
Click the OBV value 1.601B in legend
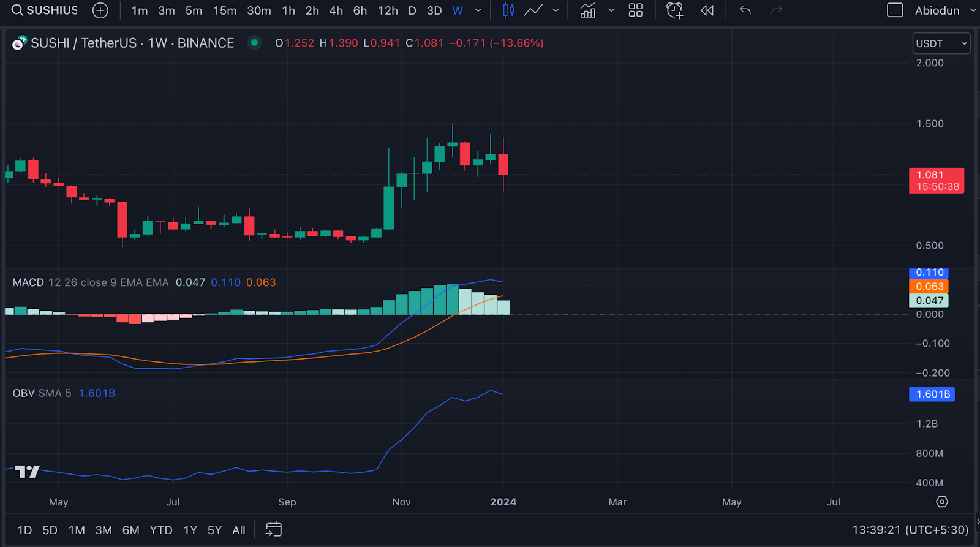pyautogui.click(x=97, y=393)
